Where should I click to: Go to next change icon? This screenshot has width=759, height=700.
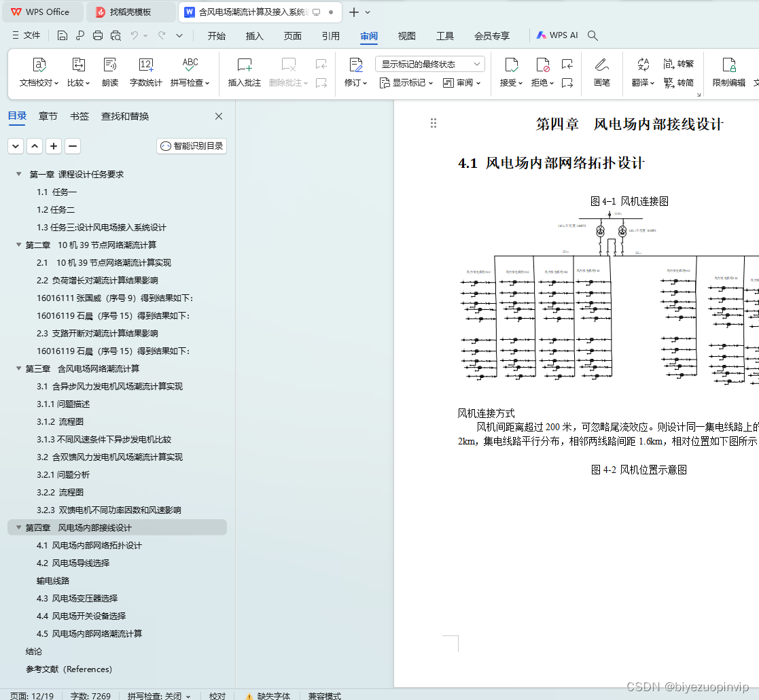(567, 84)
